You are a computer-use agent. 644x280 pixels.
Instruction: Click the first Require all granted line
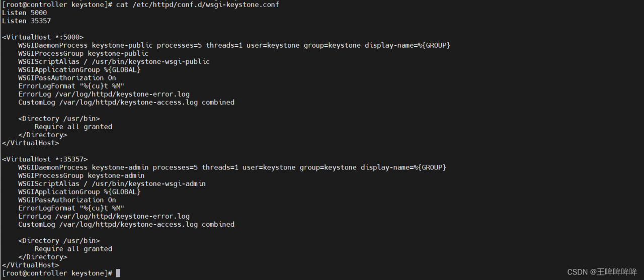point(73,127)
